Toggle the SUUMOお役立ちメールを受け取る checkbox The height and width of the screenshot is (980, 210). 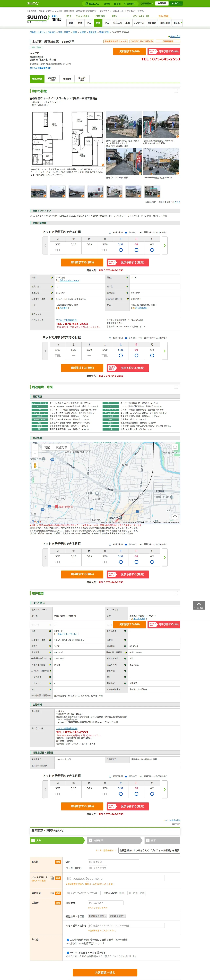point(68,953)
